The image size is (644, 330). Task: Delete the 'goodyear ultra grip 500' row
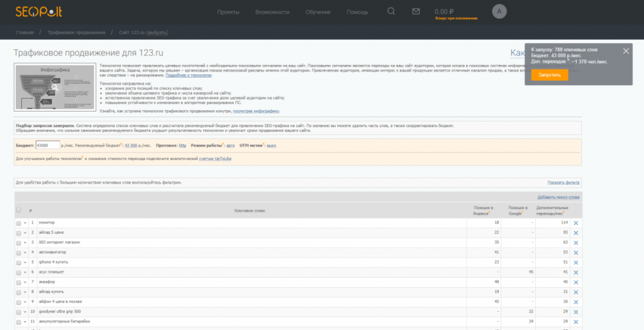click(x=576, y=312)
